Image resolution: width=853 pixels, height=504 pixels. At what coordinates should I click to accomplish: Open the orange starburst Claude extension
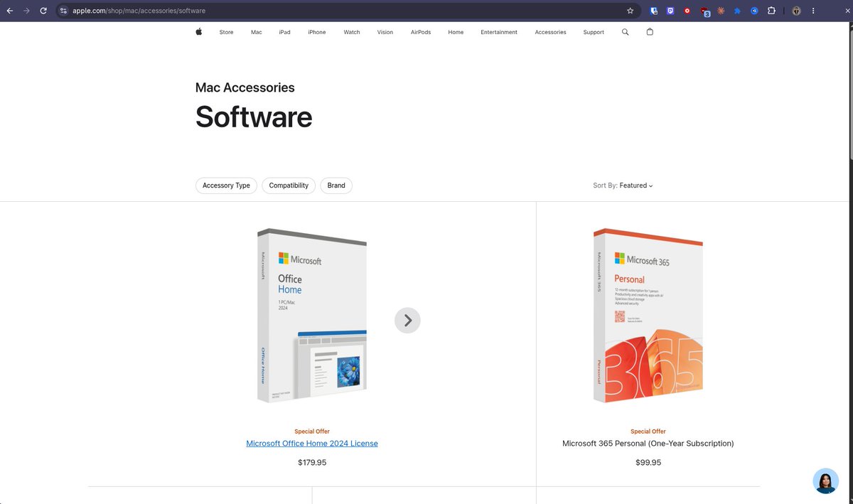click(x=721, y=11)
